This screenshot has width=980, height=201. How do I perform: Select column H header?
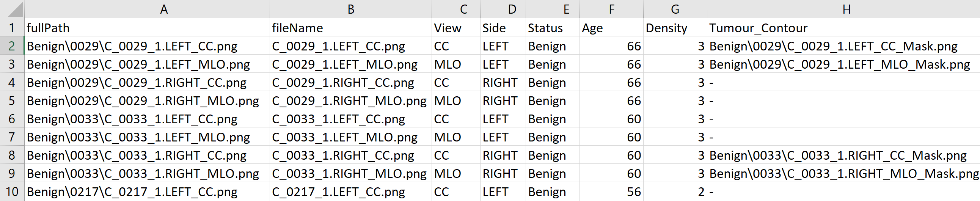click(843, 9)
